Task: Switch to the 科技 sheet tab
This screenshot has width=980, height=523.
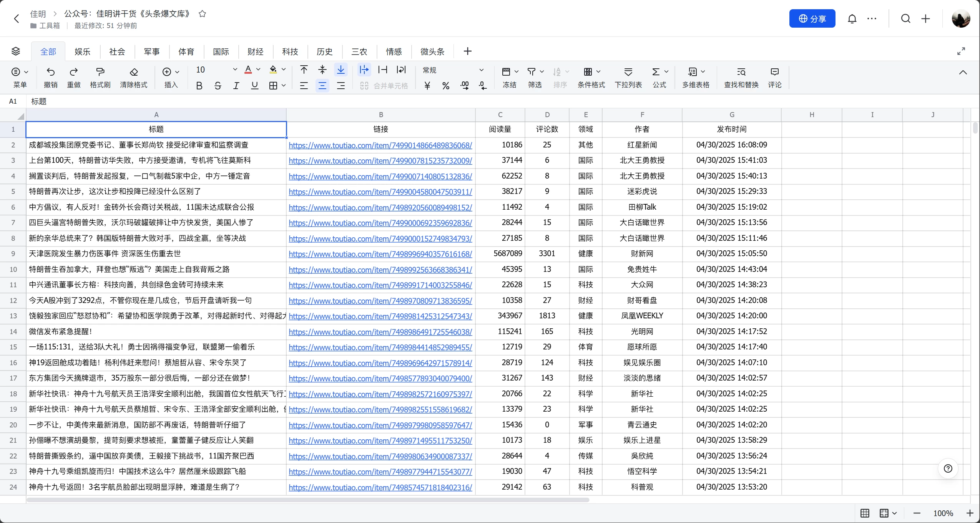Action: pyautogui.click(x=290, y=51)
